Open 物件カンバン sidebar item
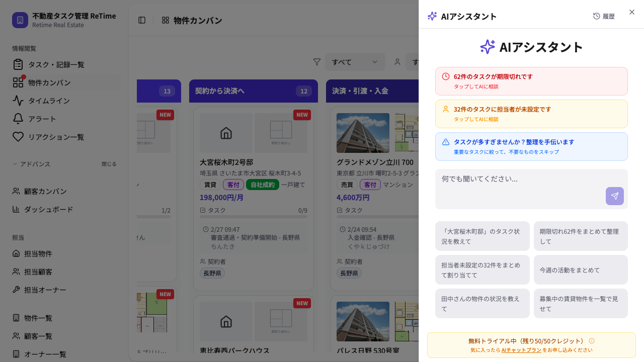The height and width of the screenshot is (362, 644). point(64,82)
